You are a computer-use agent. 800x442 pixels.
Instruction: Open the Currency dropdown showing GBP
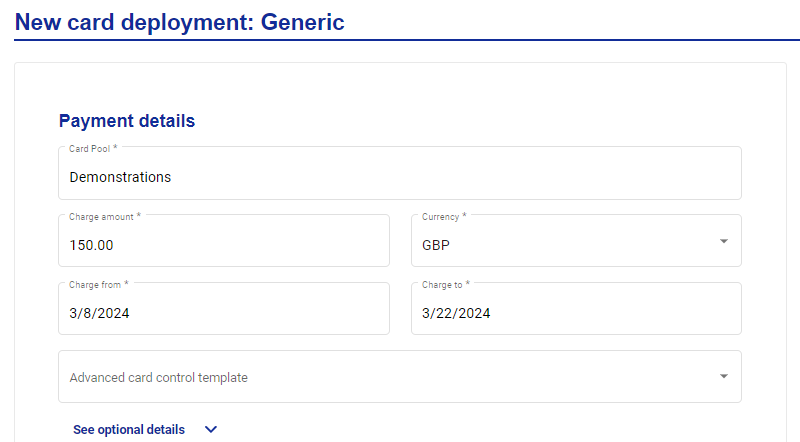576,240
